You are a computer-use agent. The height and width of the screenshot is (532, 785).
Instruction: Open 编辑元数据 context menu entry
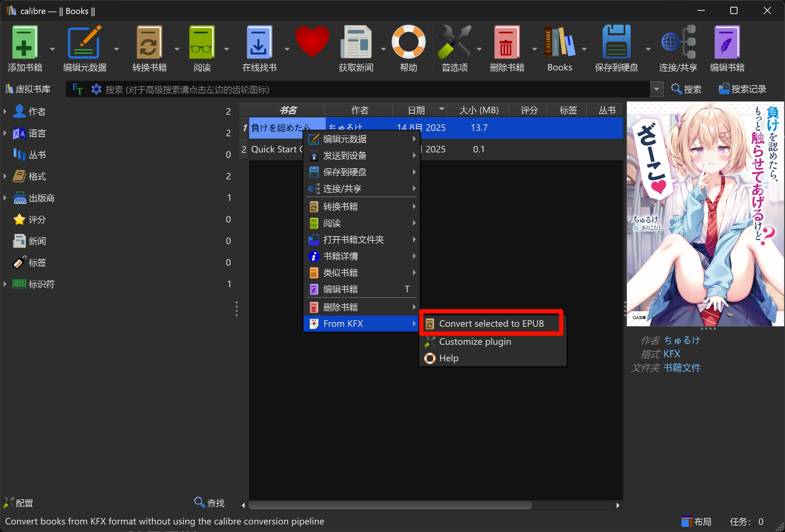click(361, 139)
